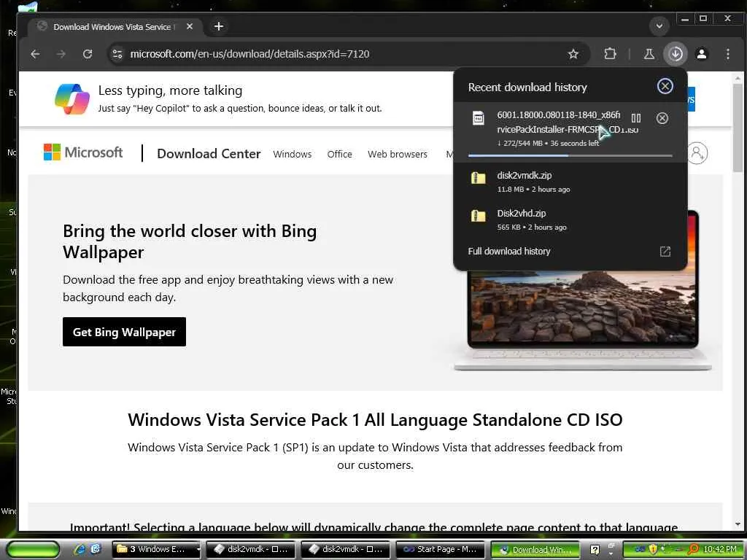Click the Get Bing Wallpaper button
This screenshot has height=560, width=747.
pyautogui.click(x=124, y=332)
